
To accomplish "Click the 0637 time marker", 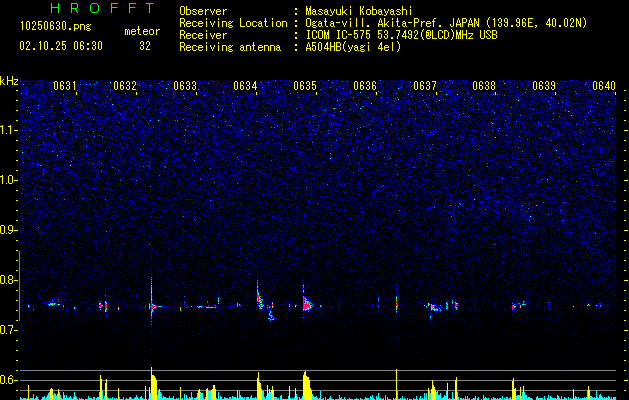I will point(425,86).
